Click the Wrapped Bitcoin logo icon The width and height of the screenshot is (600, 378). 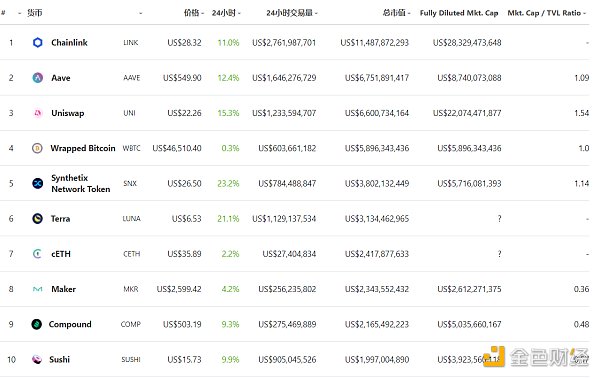(37, 148)
